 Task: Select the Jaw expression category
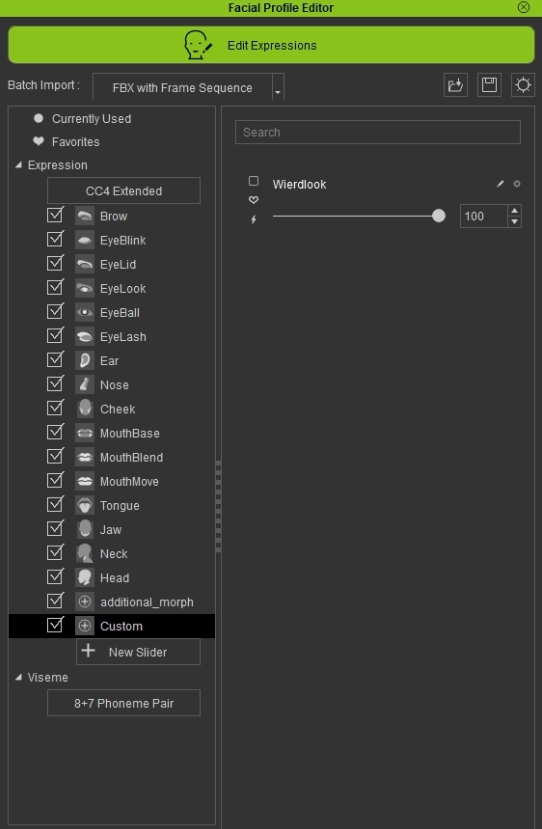tap(112, 530)
